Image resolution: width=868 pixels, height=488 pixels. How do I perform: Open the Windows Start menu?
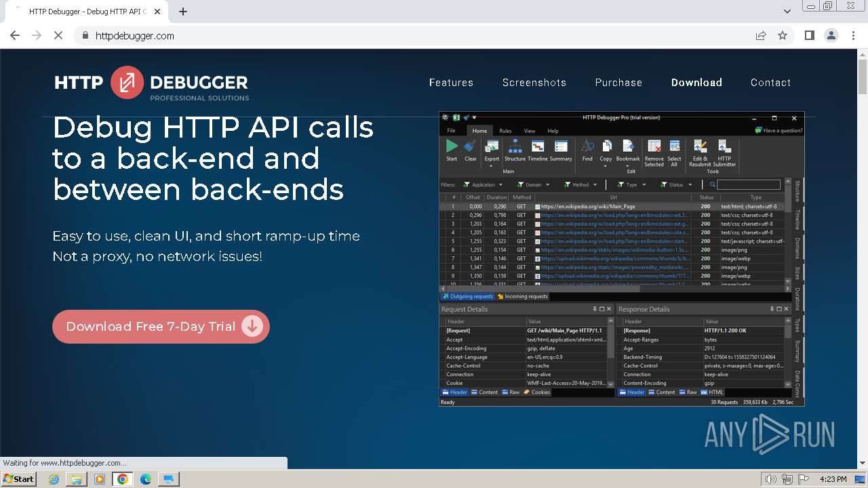click(18, 479)
